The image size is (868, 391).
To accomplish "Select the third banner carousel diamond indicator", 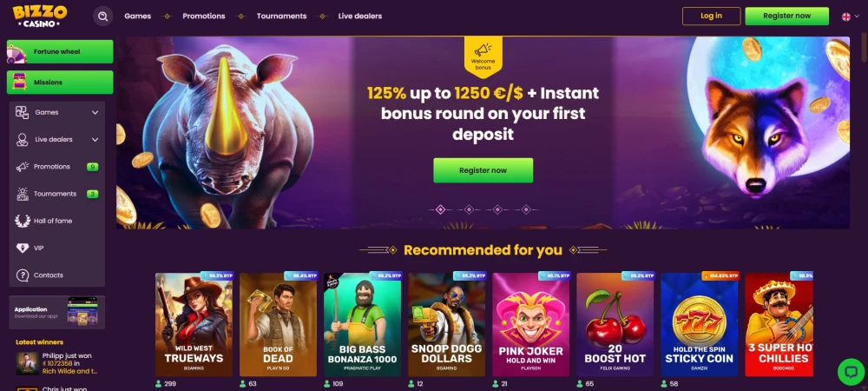I will [497, 209].
